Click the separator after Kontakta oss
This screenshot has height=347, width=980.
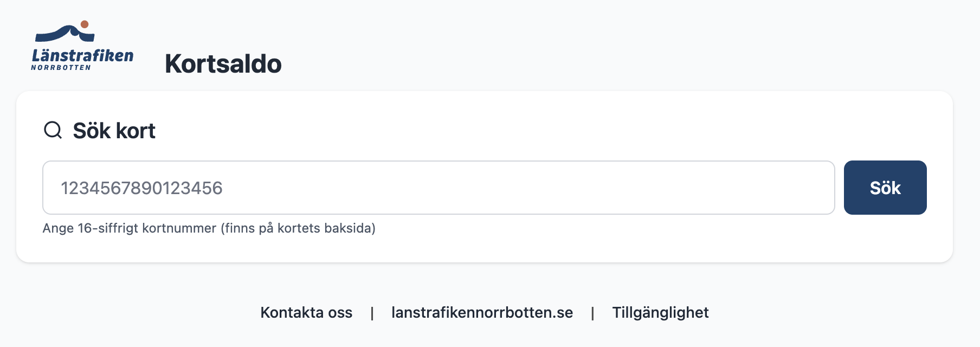pos(372,313)
